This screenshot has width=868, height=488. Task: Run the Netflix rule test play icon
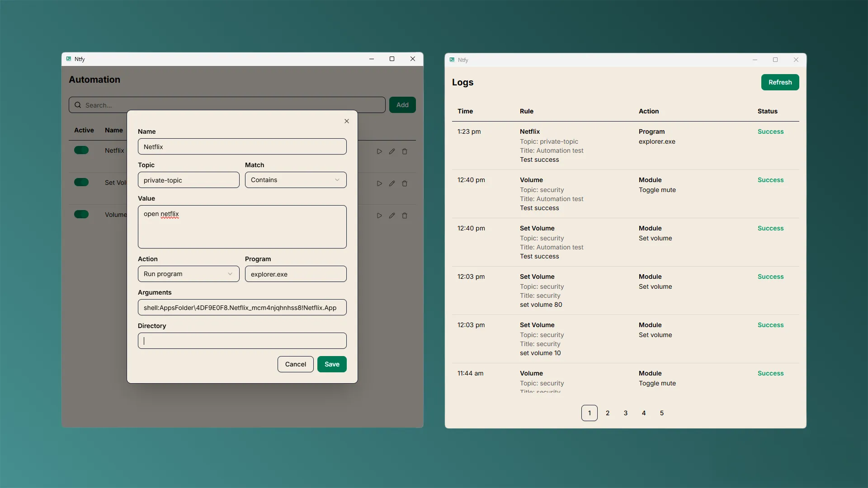379,151
